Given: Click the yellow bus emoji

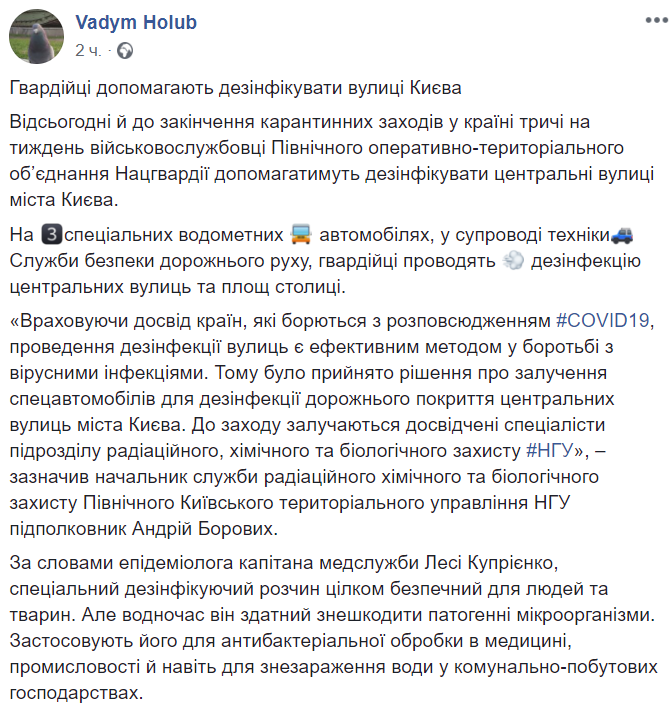Looking at the screenshot, I should click(x=301, y=236).
